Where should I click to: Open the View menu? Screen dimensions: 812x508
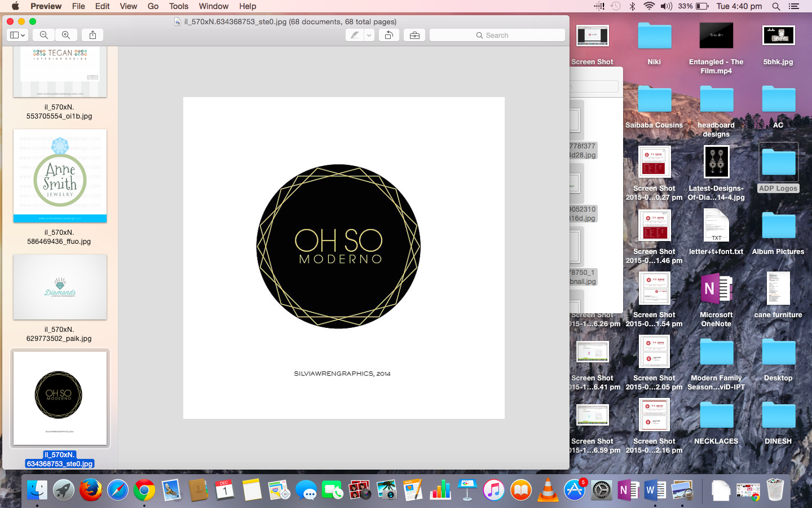(x=128, y=6)
